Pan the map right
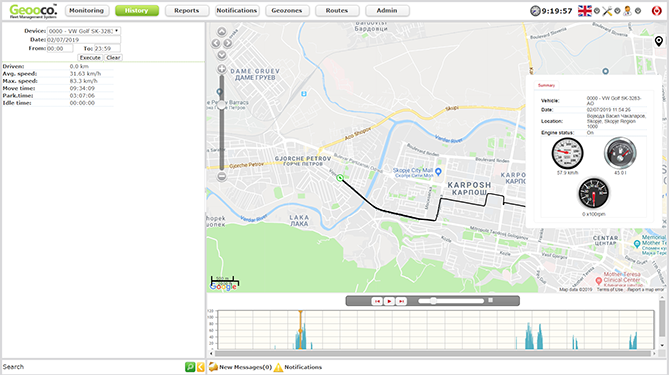669x375 pixels. coord(228,43)
